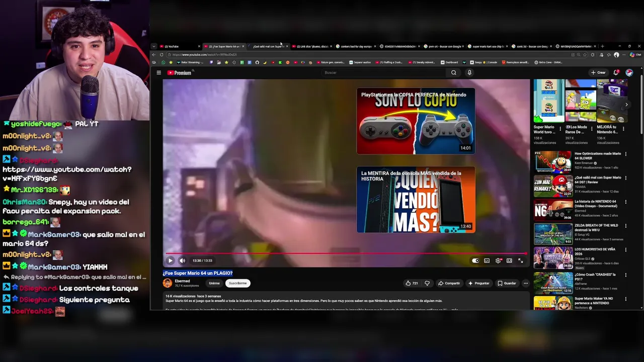This screenshot has height=362, width=644.
Task: Switch to the Qué salió mal con Super tab
Action: point(269,46)
